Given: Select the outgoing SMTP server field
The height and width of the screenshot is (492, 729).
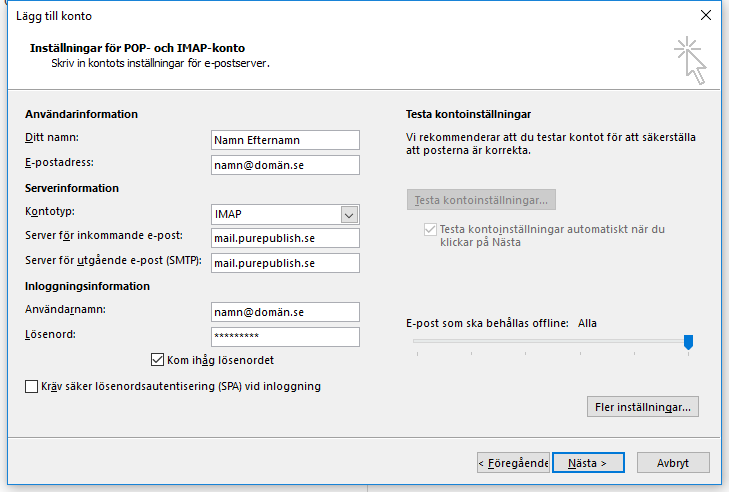Looking at the screenshot, I should [285, 263].
